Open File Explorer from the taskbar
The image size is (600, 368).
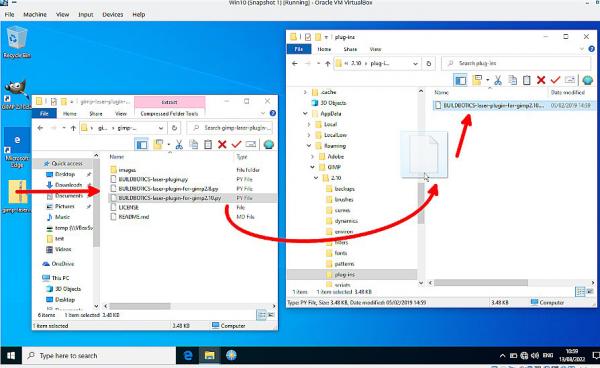point(209,356)
